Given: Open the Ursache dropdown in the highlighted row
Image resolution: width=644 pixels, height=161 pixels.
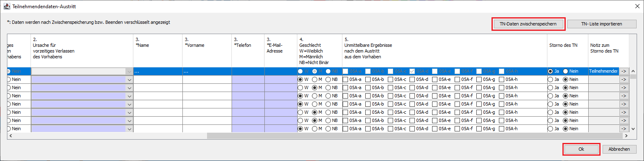Looking at the screenshot, I should (x=129, y=71).
